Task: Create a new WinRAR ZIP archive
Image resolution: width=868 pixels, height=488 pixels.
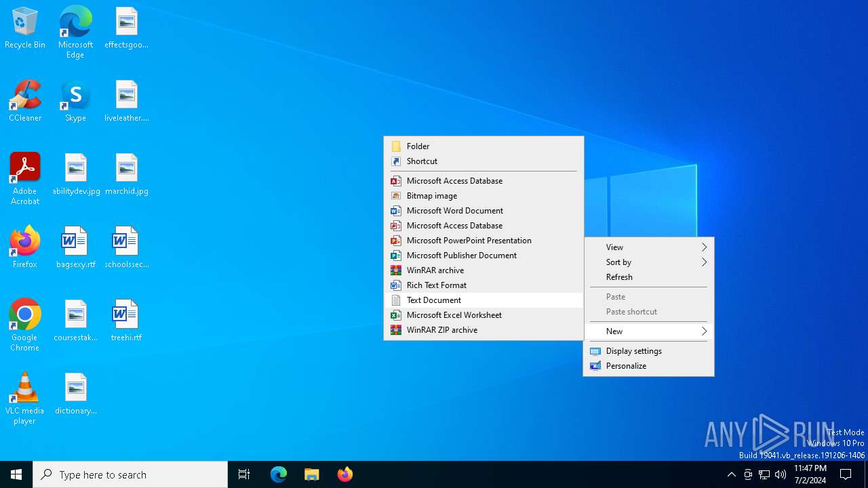Action: point(484,330)
